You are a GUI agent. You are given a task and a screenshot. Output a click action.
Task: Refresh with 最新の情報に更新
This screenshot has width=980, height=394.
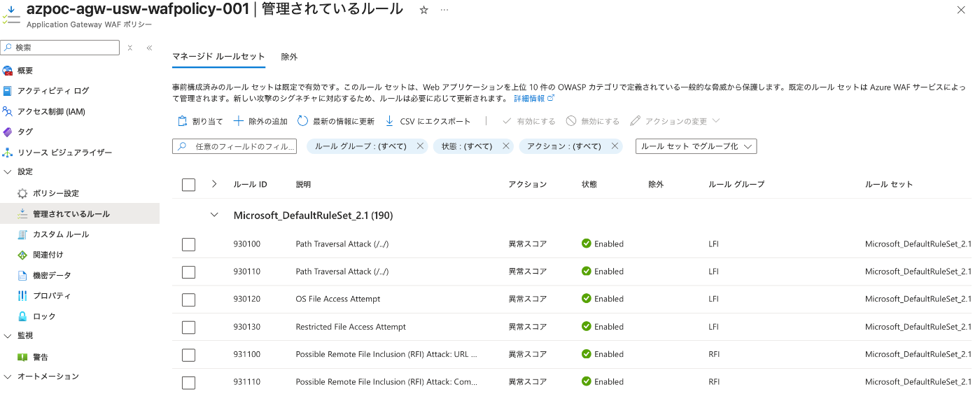[336, 121]
